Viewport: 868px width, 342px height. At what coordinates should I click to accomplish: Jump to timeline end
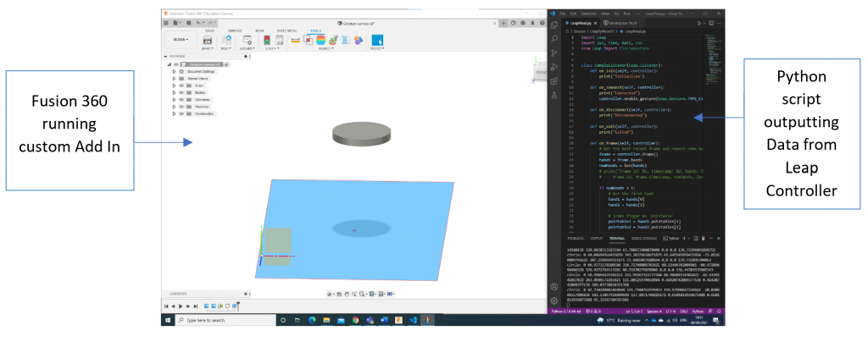pos(196,306)
